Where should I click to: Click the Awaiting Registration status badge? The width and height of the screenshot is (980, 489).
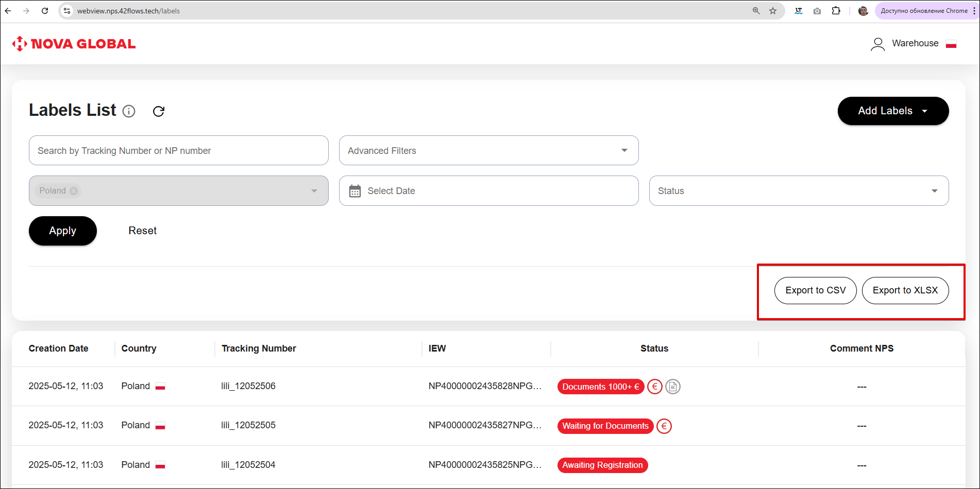(x=602, y=465)
